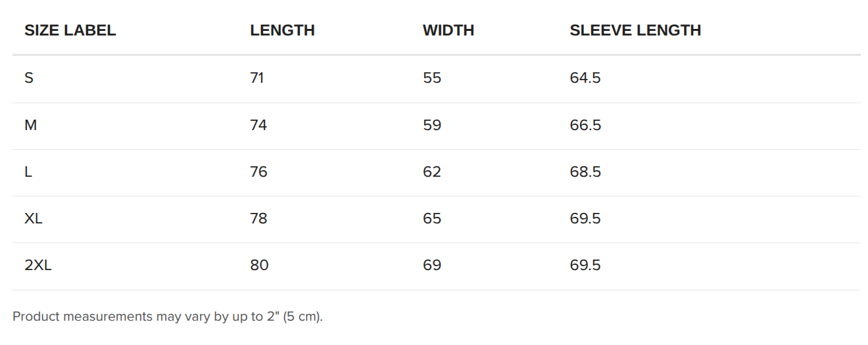Click length value 74 for size M
The height and width of the screenshot is (345, 868).
tap(258, 125)
